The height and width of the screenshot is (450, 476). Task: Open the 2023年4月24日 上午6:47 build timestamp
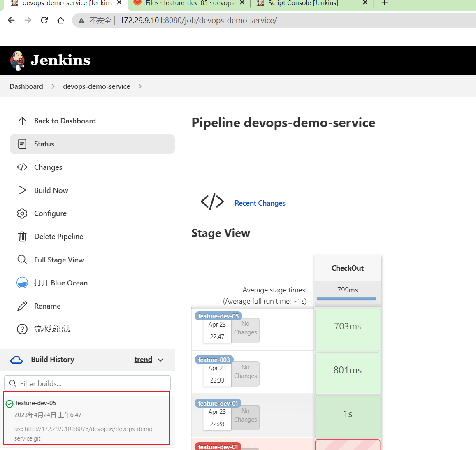tap(48, 415)
